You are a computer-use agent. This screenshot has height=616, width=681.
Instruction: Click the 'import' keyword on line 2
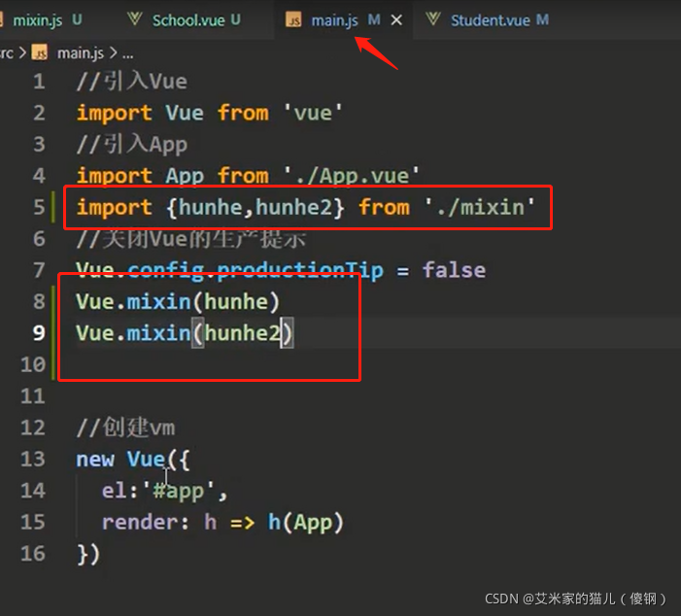pyautogui.click(x=115, y=114)
